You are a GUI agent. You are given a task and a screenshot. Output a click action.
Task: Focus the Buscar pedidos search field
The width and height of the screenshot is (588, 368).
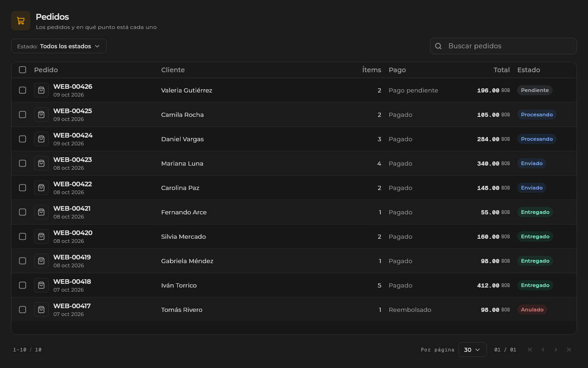tap(503, 46)
